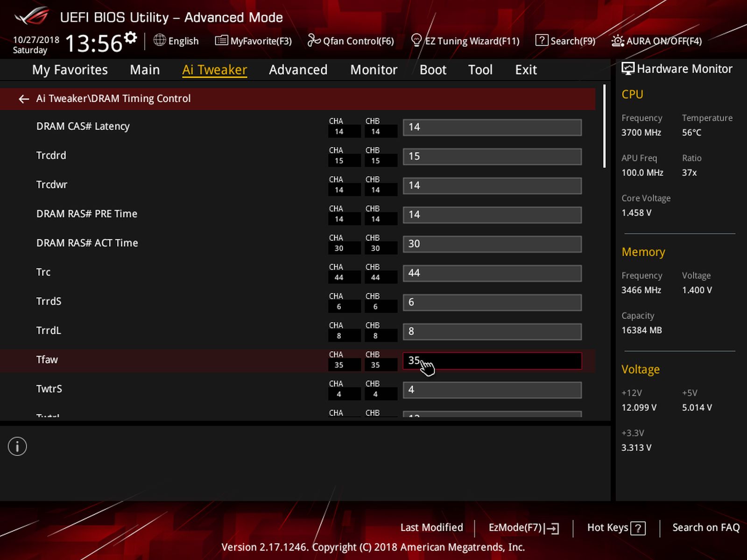Click the DRAM RAS# ACT Time field
Image resolution: width=747 pixels, height=560 pixels.
point(493,244)
